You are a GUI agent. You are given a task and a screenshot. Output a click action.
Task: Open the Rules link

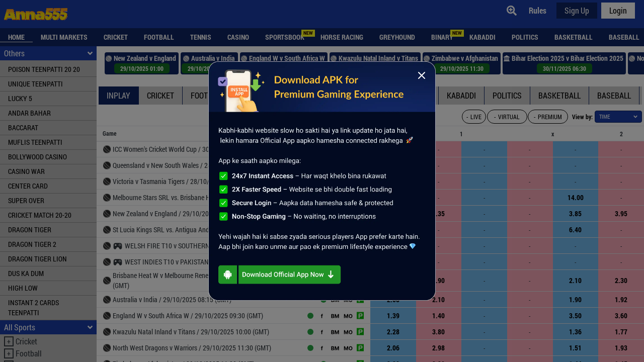point(537,11)
